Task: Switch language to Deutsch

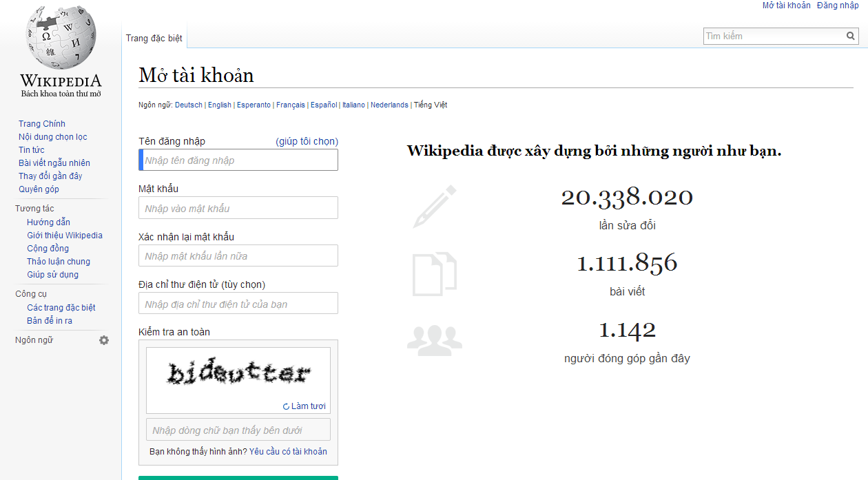Action: pyautogui.click(x=189, y=105)
